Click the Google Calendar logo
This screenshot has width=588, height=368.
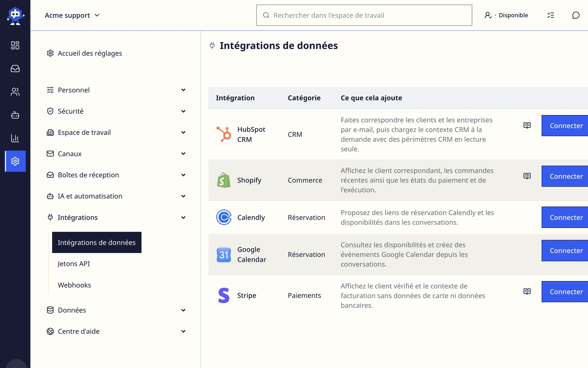click(x=224, y=255)
